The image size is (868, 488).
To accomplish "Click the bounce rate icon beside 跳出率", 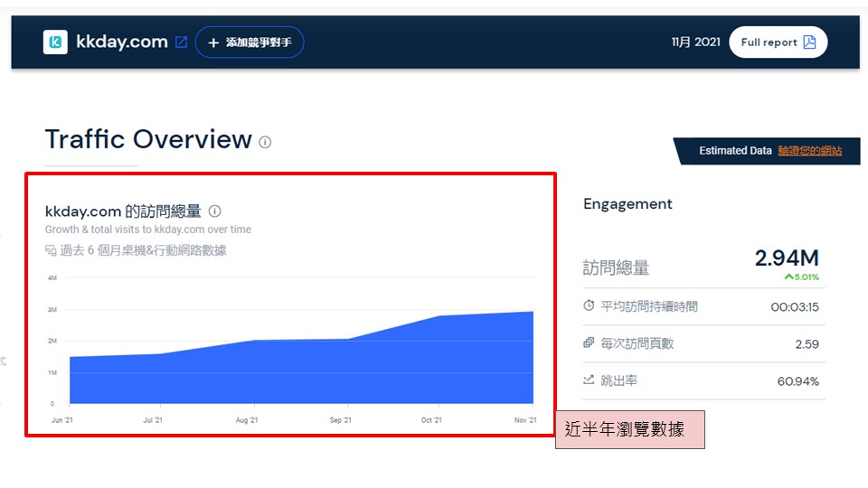I will pyautogui.click(x=589, y=380).
